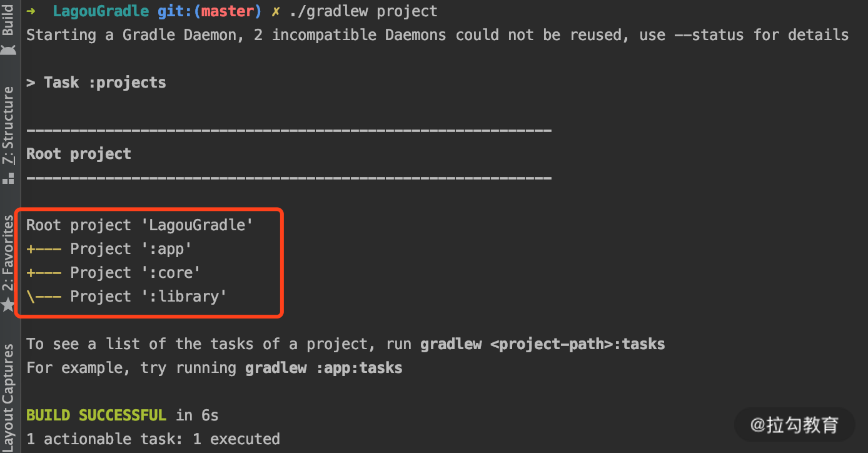Viewport: 868px width, 453px height.
Task: Click the master branch name in prompt
Action: click(x=227, y=11)
